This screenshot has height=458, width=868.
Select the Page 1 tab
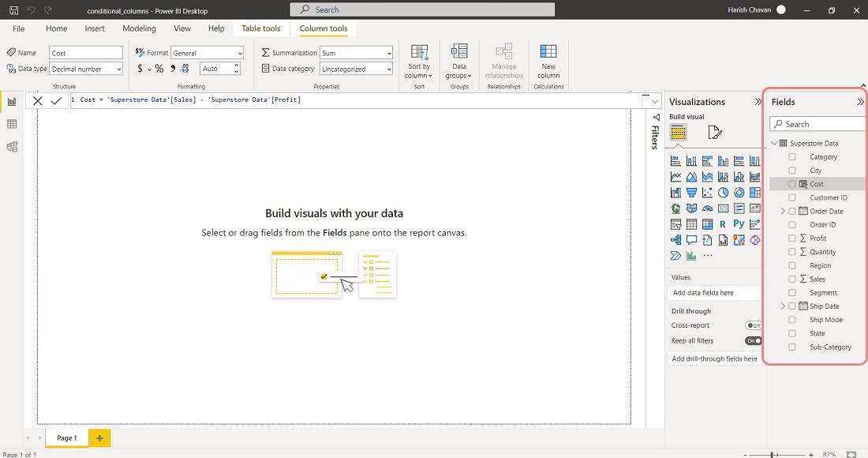[x=67, y=437]
